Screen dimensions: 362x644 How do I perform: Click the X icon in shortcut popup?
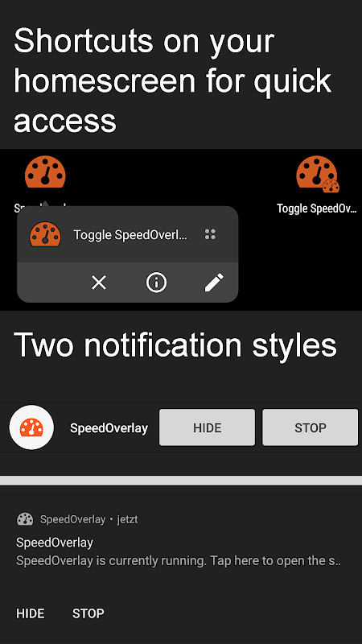pyautogui.click(x=98, y=283)
